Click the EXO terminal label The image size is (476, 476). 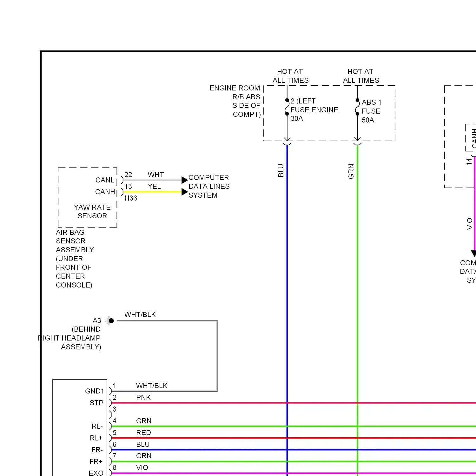pos(96,473)
